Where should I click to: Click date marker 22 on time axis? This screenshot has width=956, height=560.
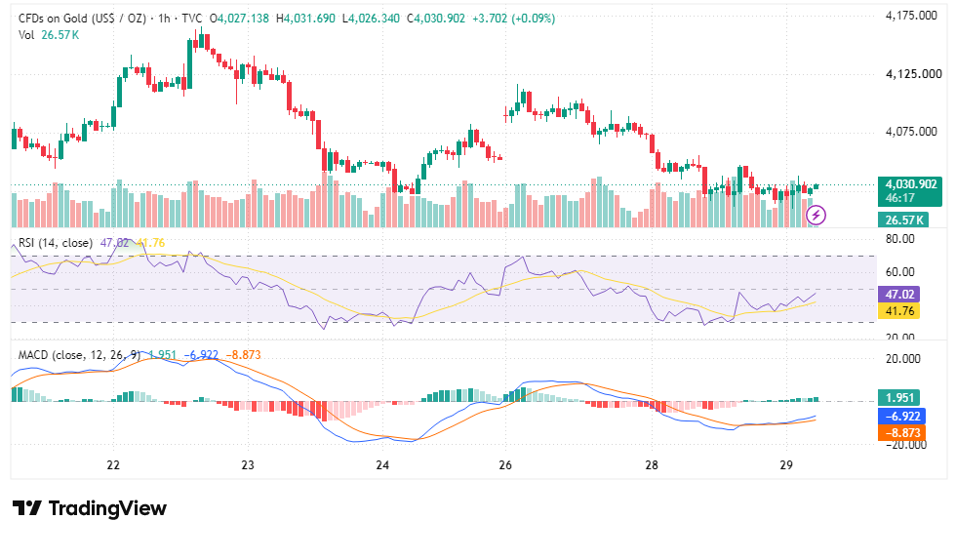pyautogui.click(x=113, y=465)
